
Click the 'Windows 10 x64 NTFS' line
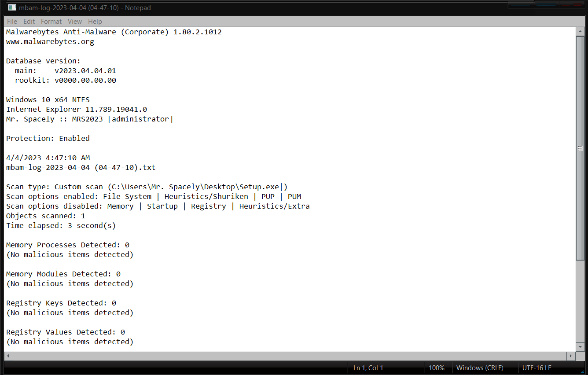[x=48, y=100]
